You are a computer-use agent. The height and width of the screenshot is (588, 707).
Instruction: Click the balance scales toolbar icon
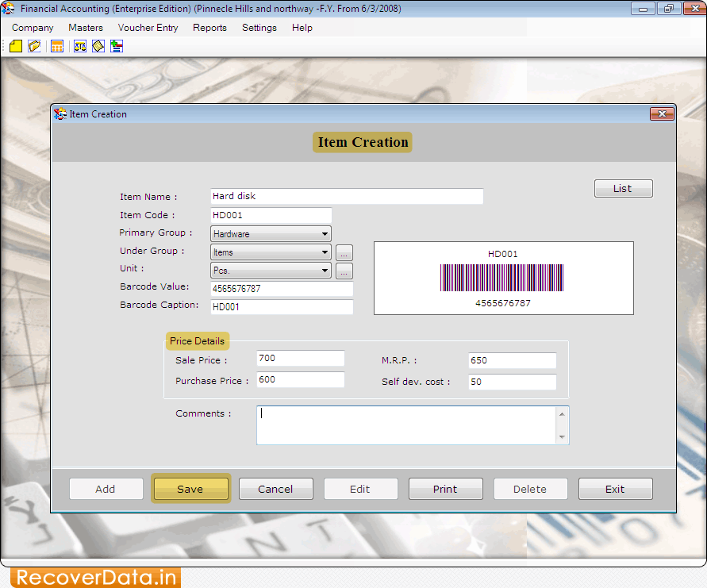pos(80,46)
